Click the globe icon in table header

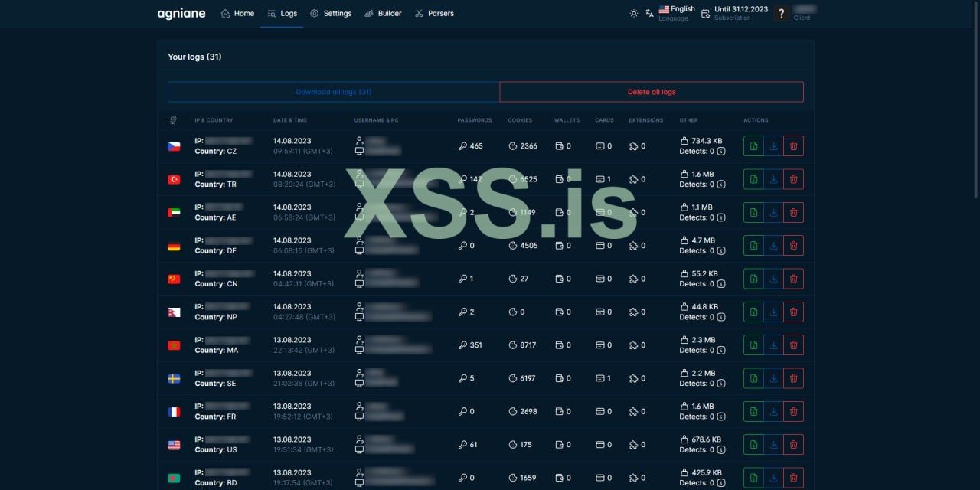coord(173,120)
